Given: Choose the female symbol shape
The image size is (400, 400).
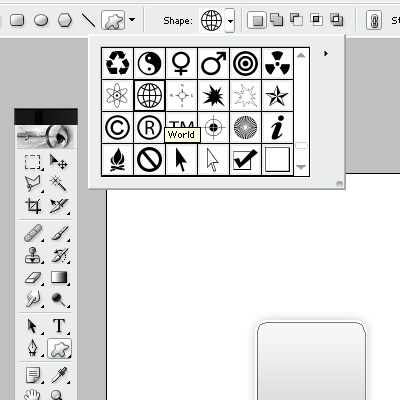Looking at the screenshot, I should click(181, 63).
